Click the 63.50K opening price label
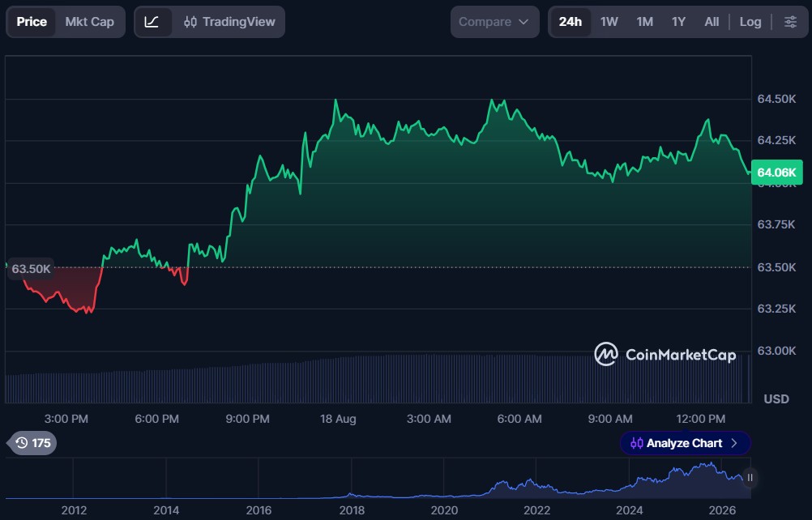The image size is (812, 520). coord(31,269)
